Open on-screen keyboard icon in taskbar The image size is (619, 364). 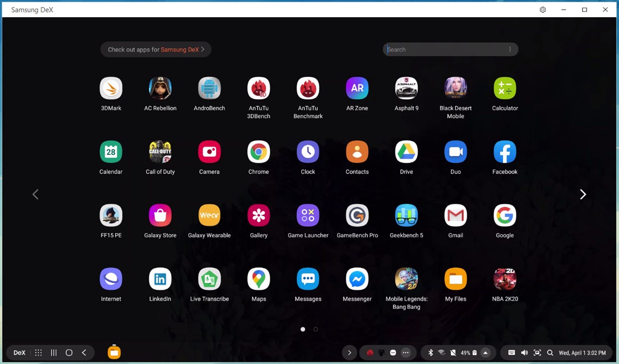click(512, 353)
